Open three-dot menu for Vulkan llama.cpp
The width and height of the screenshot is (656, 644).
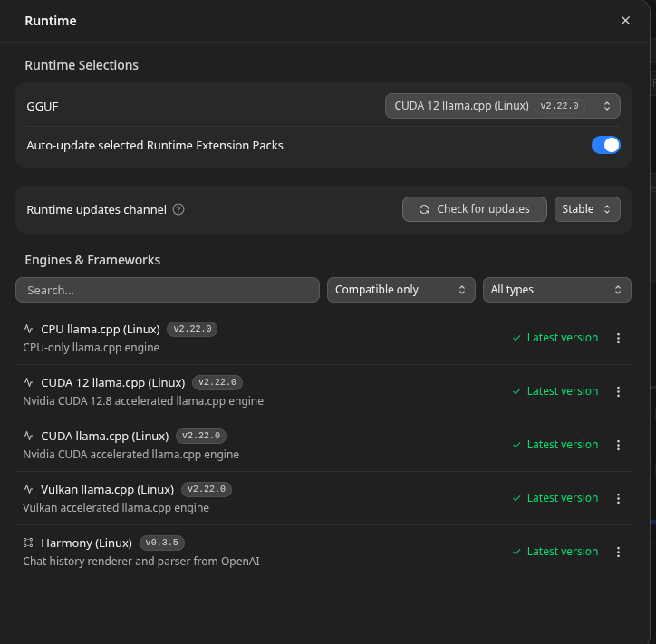(x=618, y=498)
